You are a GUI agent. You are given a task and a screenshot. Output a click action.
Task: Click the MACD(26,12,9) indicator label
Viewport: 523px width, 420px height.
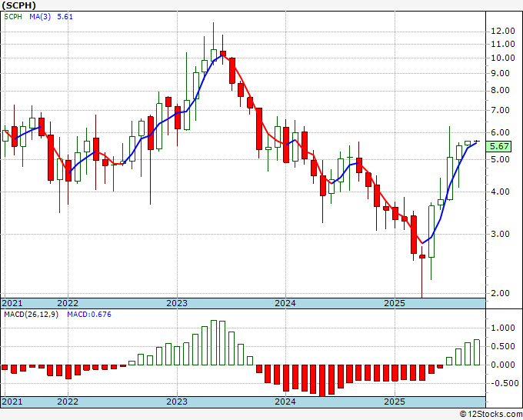pos(31,315)
